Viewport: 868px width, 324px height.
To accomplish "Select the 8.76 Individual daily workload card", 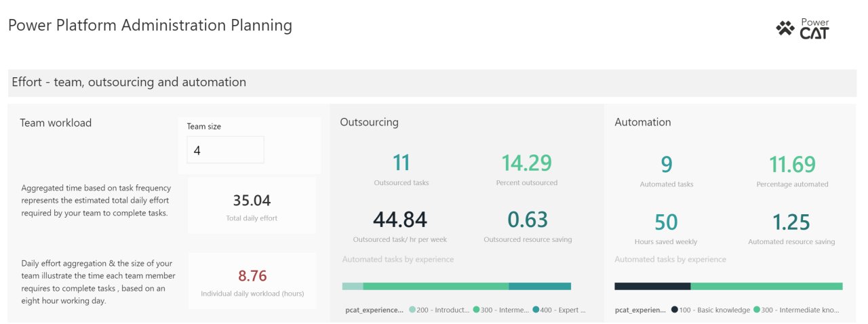I will pyautogui.click(x=252, y=281).
